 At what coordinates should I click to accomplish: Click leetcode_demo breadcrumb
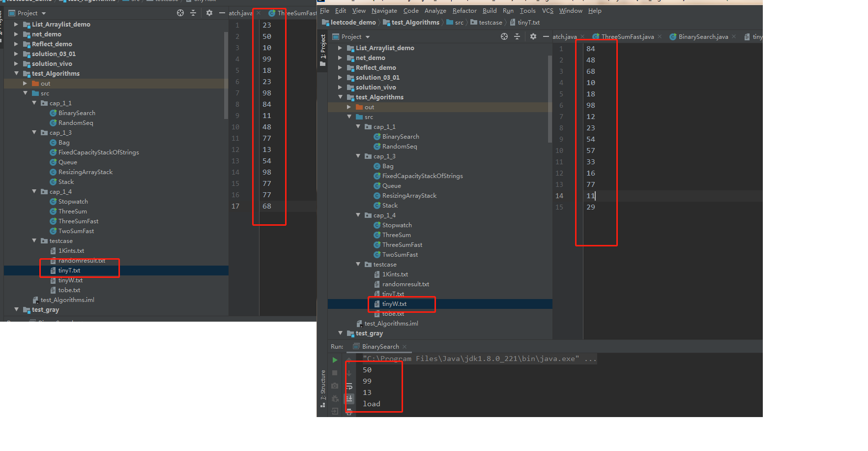coord(349,22)
